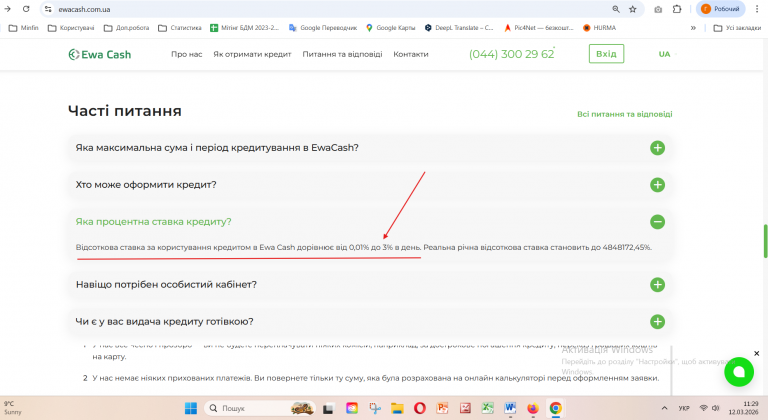768x420 pixels.
Task: Open the zoom magnifier in address bar
Action: tap(616, 9)
